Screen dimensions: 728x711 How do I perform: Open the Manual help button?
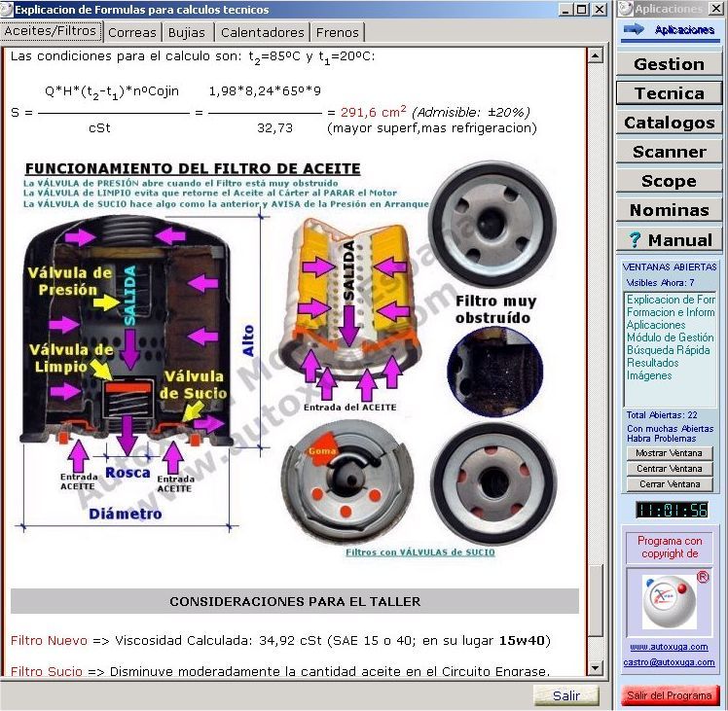[669, 240]
